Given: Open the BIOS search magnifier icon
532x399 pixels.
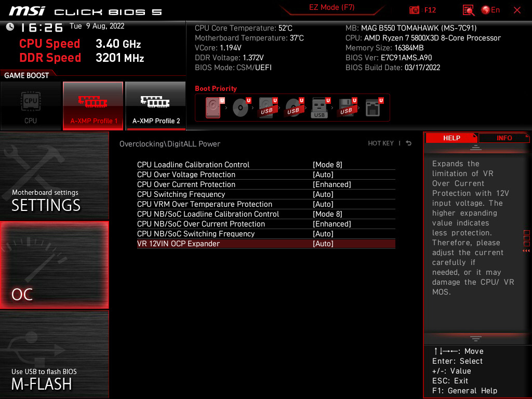Looking at the screenshot, I should [468, 10].
